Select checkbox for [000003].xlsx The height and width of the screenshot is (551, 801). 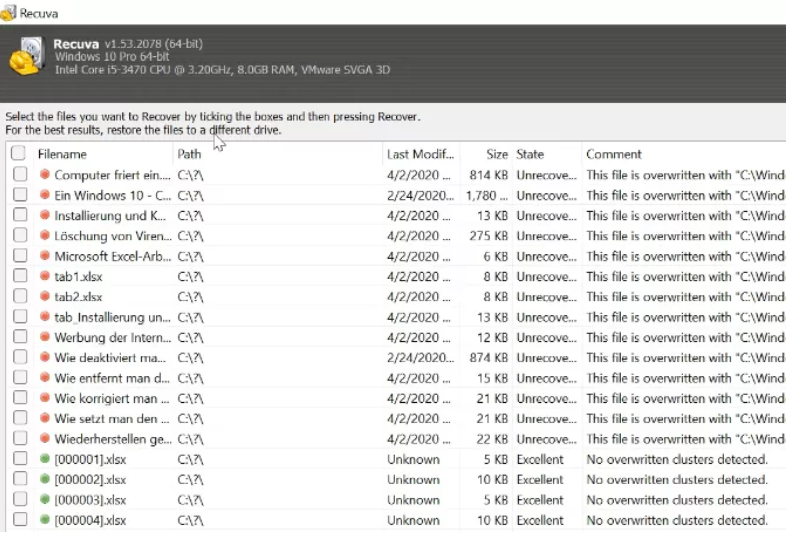(x=20, y=499)
